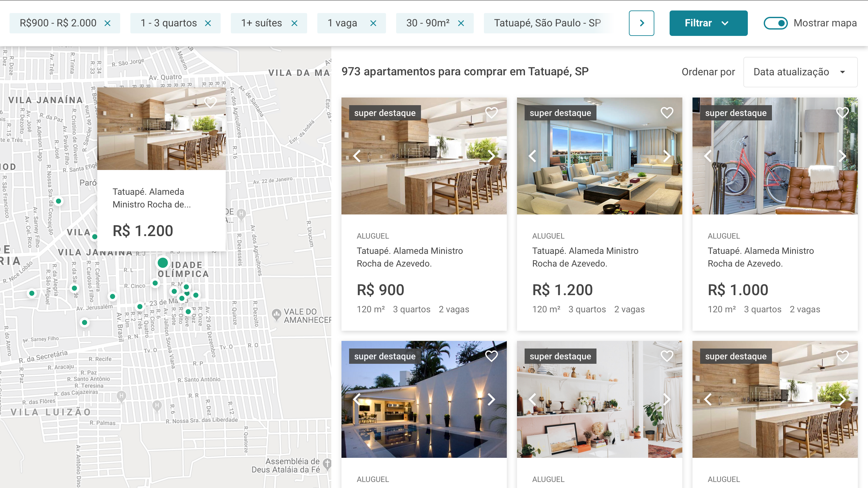Show more filter chips with the chevron arrow

pyautogui.click(x=642, y=23)
